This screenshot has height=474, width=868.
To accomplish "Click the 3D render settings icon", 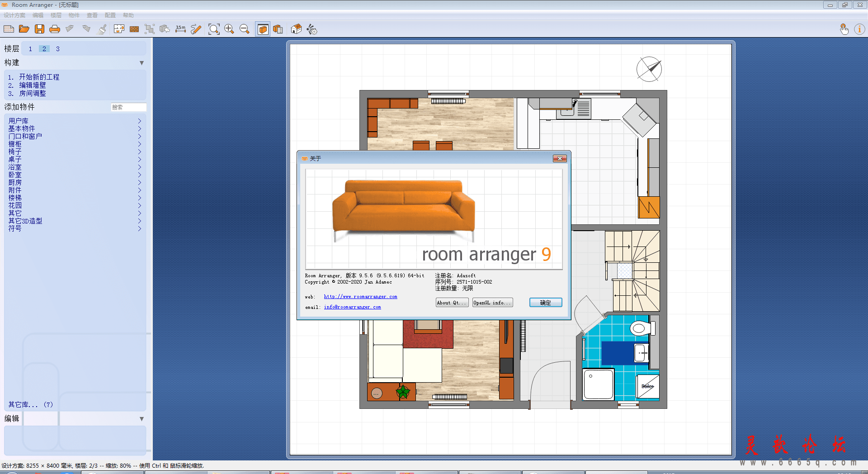I will tap(312, 29).
